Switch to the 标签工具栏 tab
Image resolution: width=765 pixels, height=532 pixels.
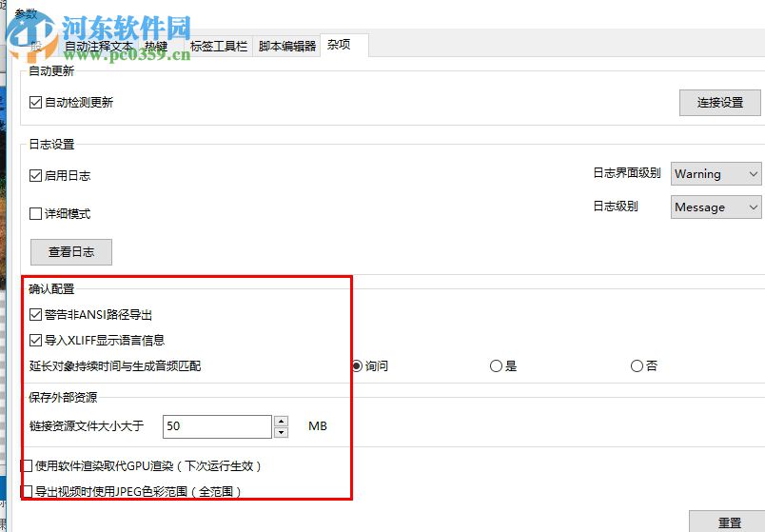pos(219,47)
